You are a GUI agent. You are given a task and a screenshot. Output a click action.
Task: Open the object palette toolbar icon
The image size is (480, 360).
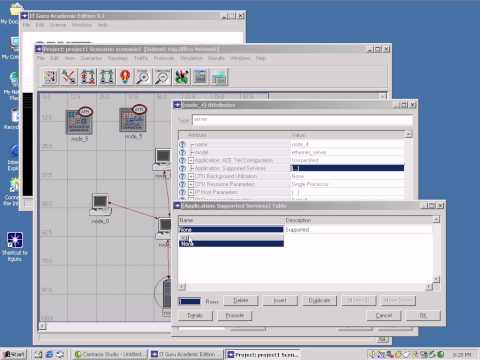tap(50, 77)
